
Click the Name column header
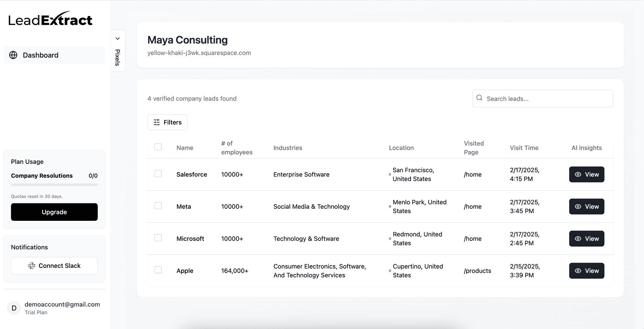point(185,148)
